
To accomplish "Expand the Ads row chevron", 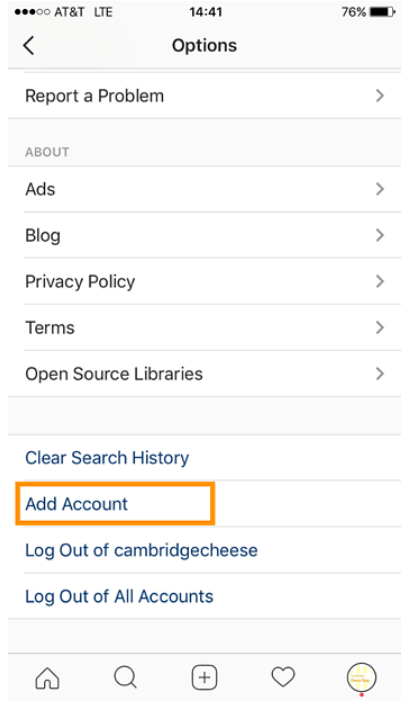I will pos(380,189).
